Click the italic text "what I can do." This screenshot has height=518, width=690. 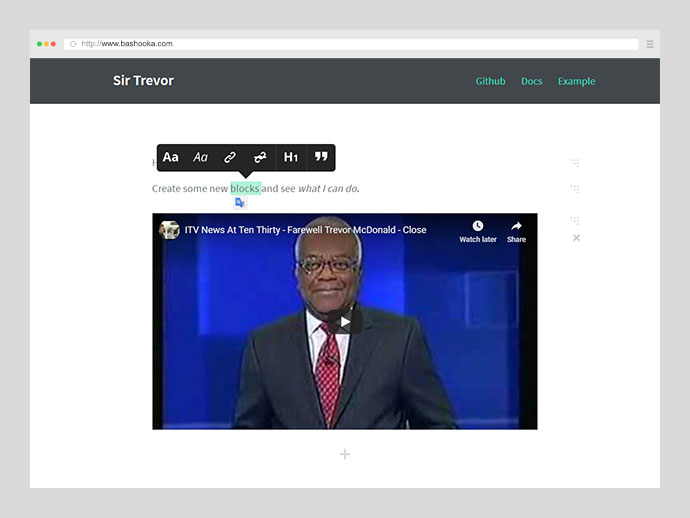point(329,188)
